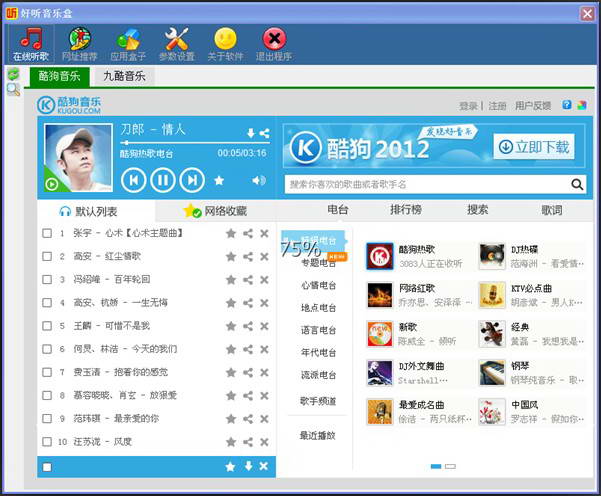Click the green refresh icon in left sidebar

13,74
